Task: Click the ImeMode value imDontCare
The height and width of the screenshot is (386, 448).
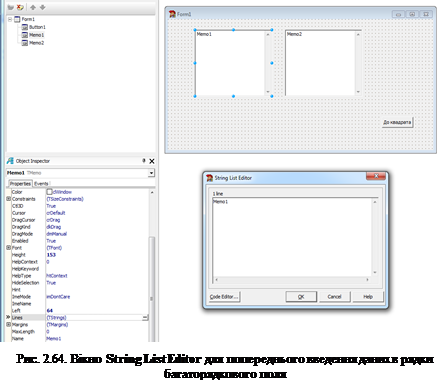Action: [x=58, y=297]
